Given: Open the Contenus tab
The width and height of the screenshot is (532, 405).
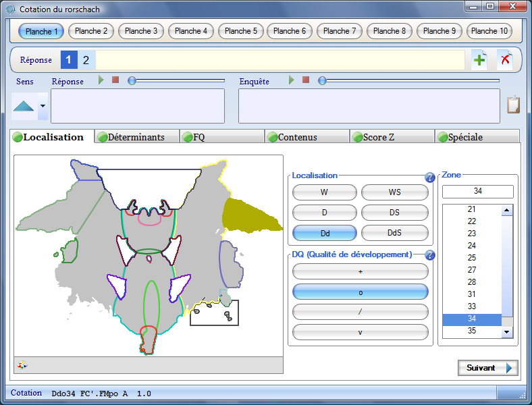Looking at the screenshot, I should pos(307,137).
